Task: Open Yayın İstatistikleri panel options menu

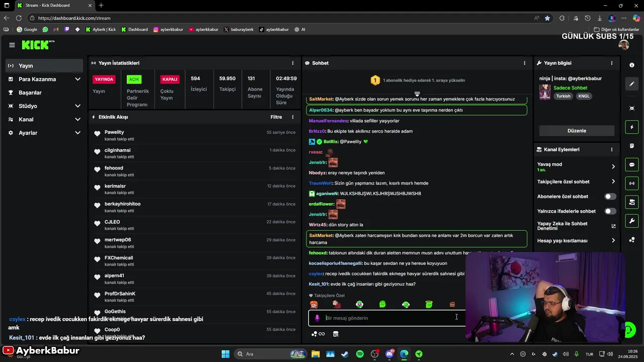Action: (x=293, y=63)
